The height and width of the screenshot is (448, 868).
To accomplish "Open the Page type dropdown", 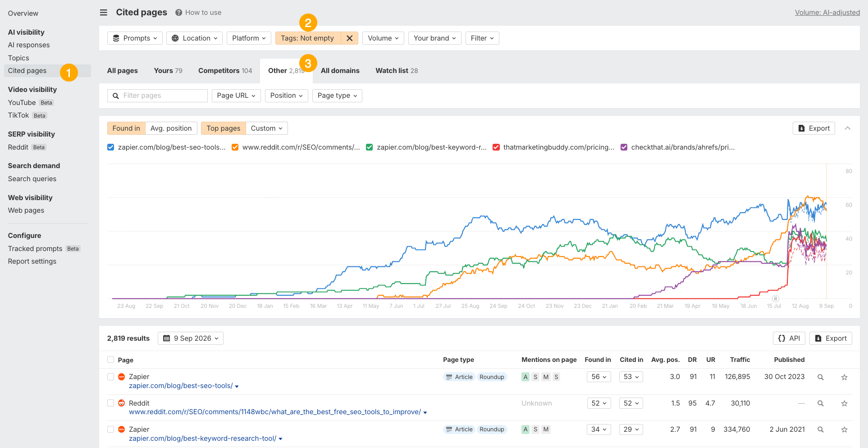I will (337, 96).
